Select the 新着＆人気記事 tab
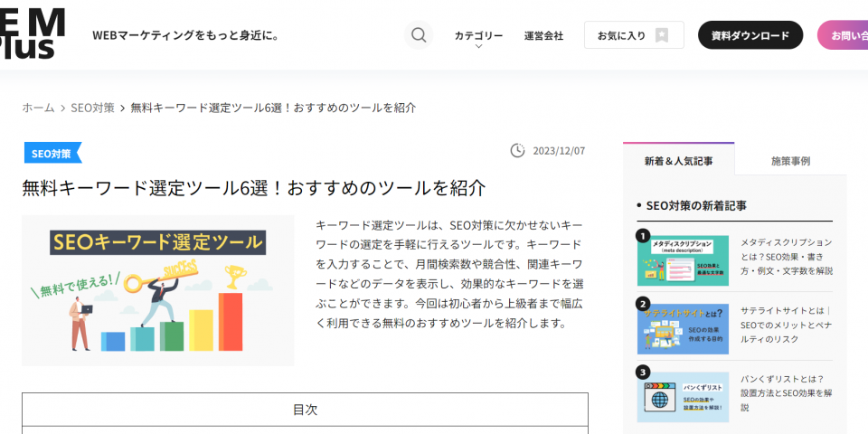Image resolution: width=868 pixels, height=434 pixels. [679, 161]
